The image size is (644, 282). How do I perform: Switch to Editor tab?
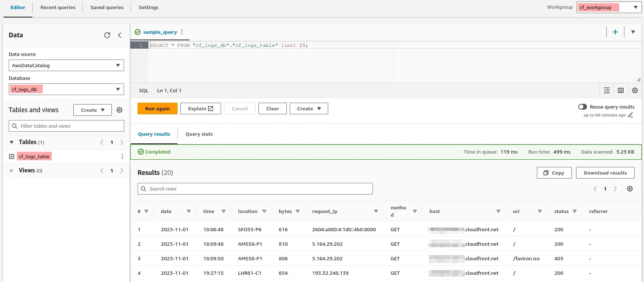[x=18, y=7]
